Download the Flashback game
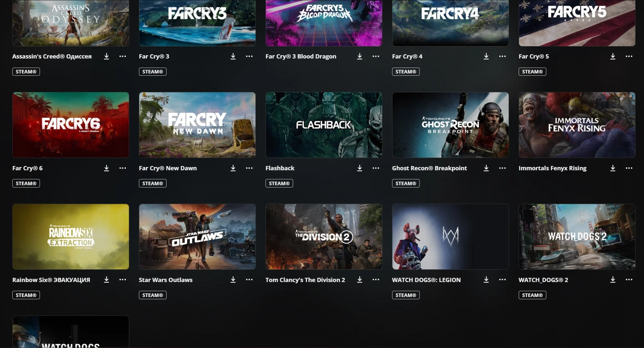Viewport: 644px width, 348px height. click(360, 168)
